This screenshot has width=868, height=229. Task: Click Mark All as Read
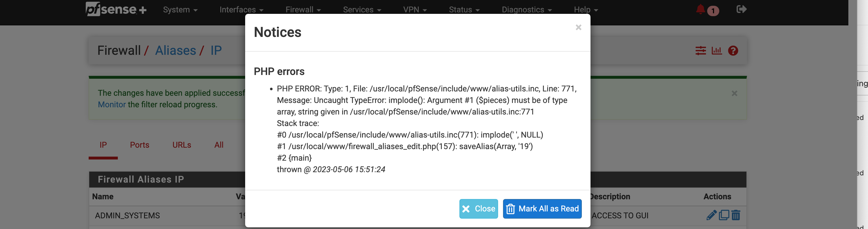[542, 209]
